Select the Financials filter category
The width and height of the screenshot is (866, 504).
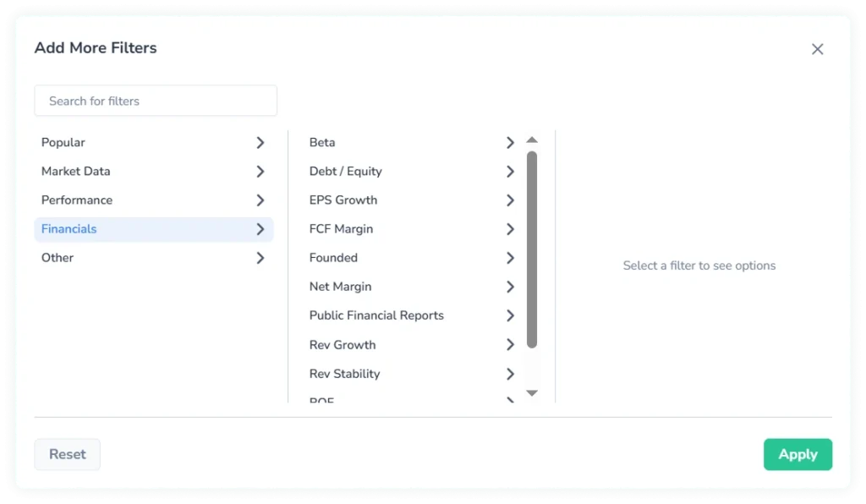point(152,228)
